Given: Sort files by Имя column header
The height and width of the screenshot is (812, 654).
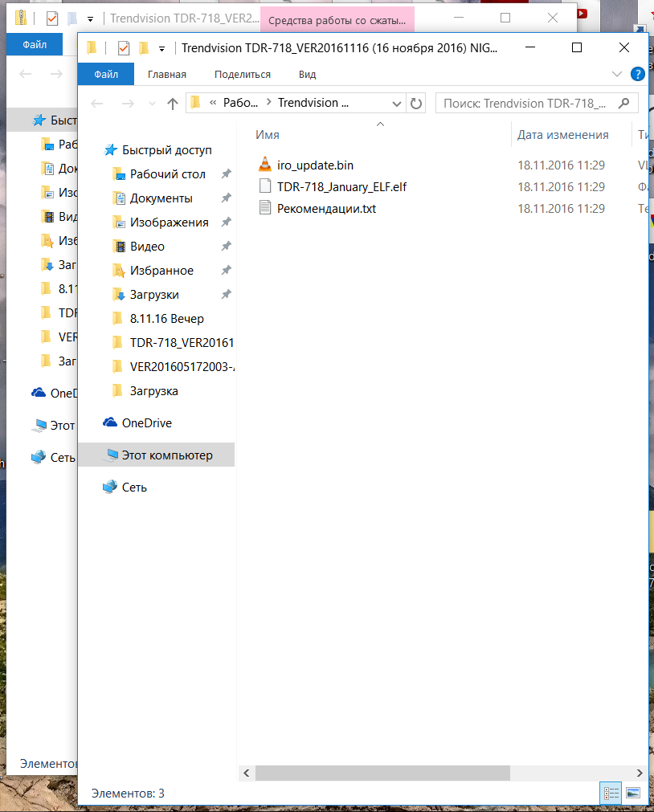Looking at the screenshot, I should pos(268,135).
